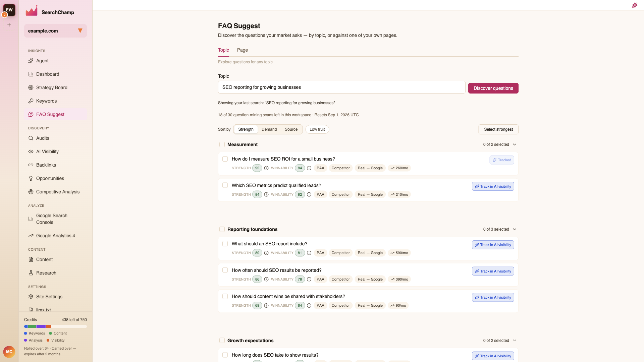The image size is (644, 362).
Task: Click the '438 left of 750' credits text
Action: tap(74, 320)
